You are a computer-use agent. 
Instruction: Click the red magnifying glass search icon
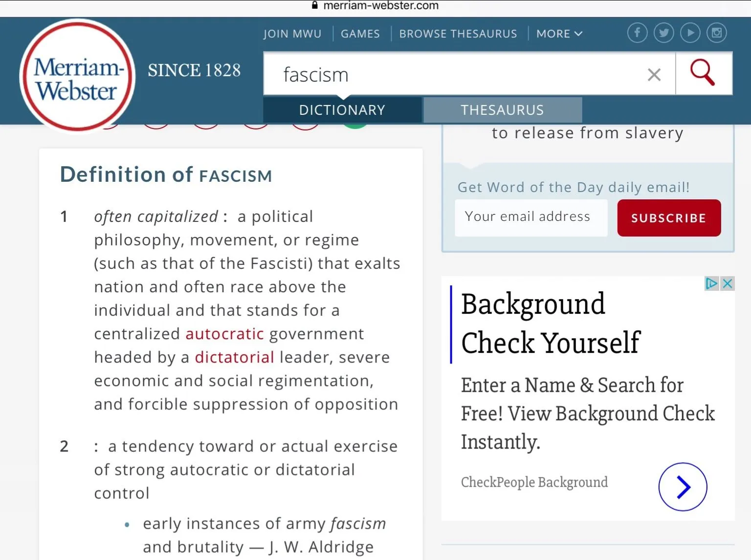point(703,73)
